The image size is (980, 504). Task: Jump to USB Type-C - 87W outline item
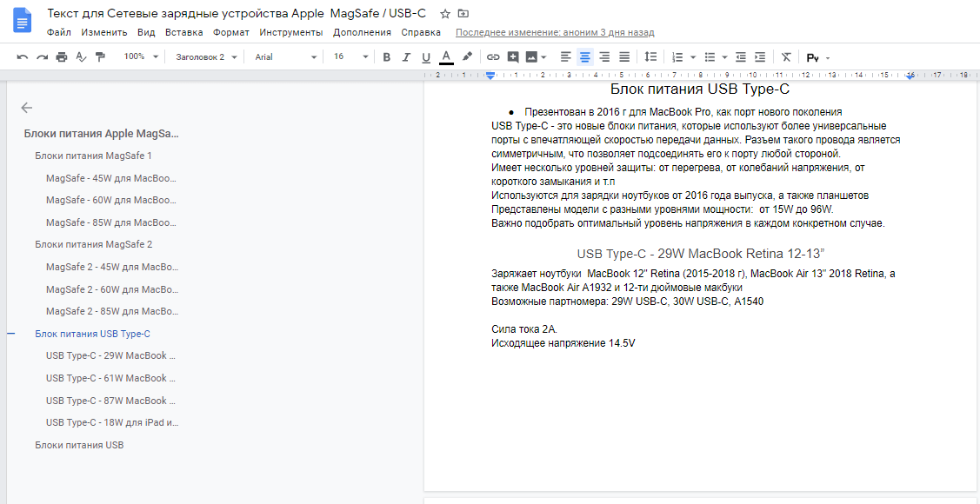click(110, 401)
